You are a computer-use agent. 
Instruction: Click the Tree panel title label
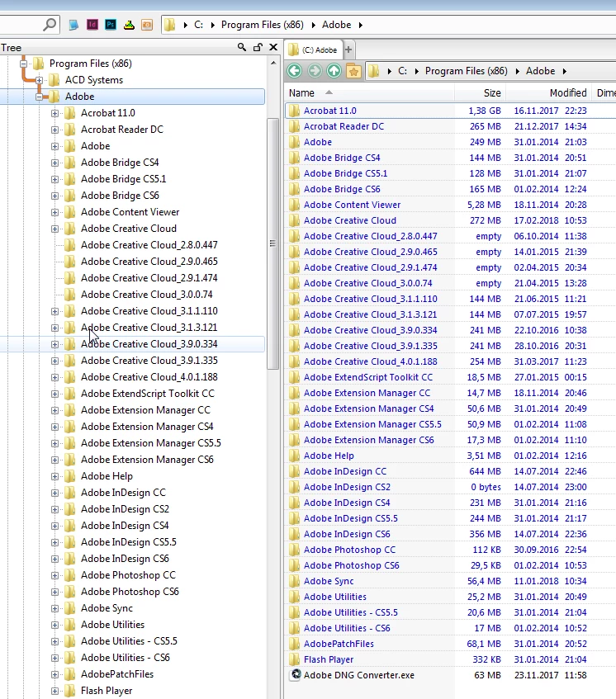(x=12, y=48)
